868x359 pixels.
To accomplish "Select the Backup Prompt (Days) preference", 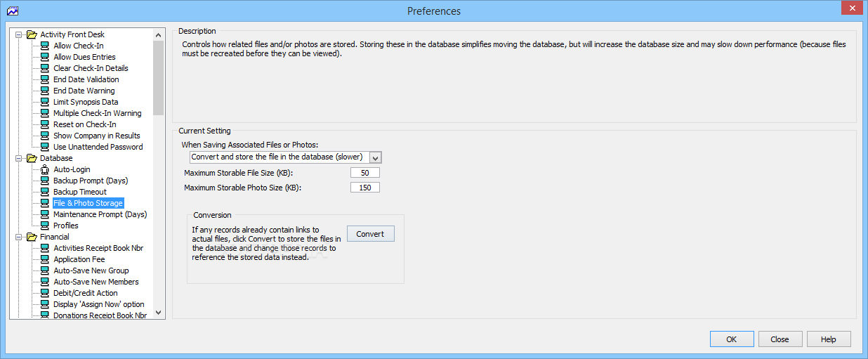I will tap(91, 181).
